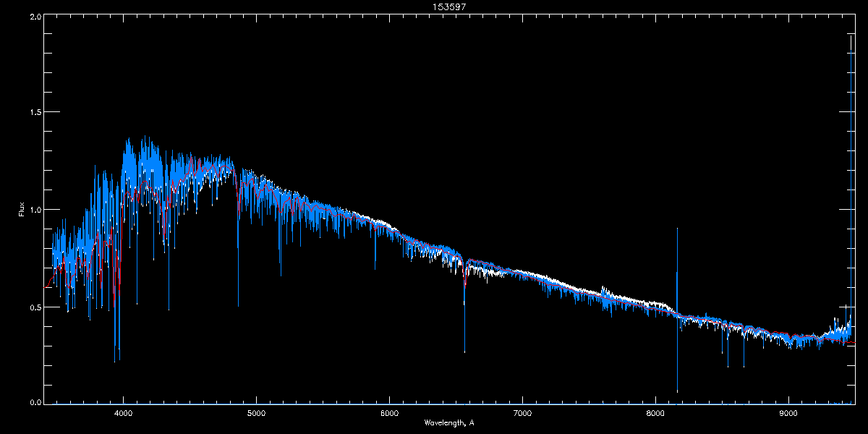Click the 2.0 flux tick label
The image size is (868, 434).
[34, 17]
